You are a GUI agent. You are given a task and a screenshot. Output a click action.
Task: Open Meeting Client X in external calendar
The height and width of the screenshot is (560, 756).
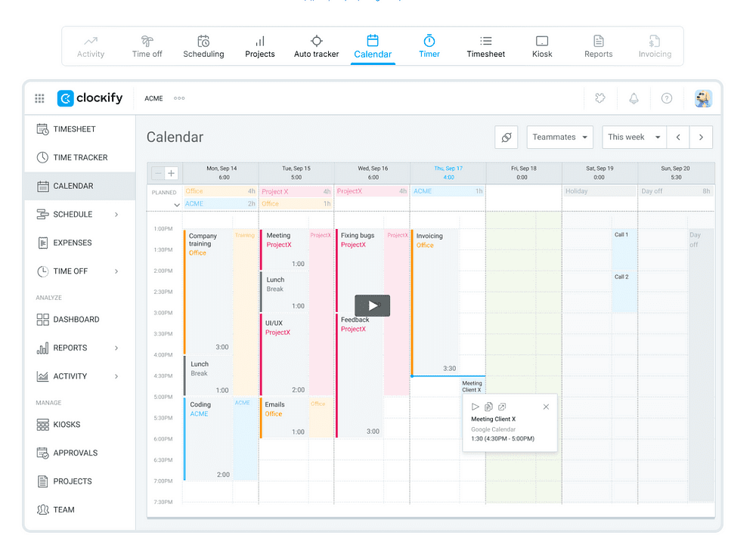coord(502,407)
